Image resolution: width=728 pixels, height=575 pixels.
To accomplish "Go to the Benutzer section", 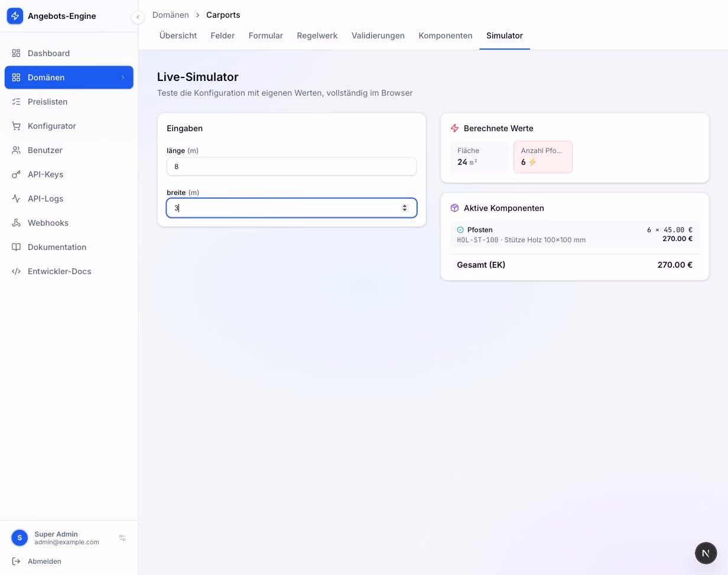I will pyautogui.click(x=69, y=150).
